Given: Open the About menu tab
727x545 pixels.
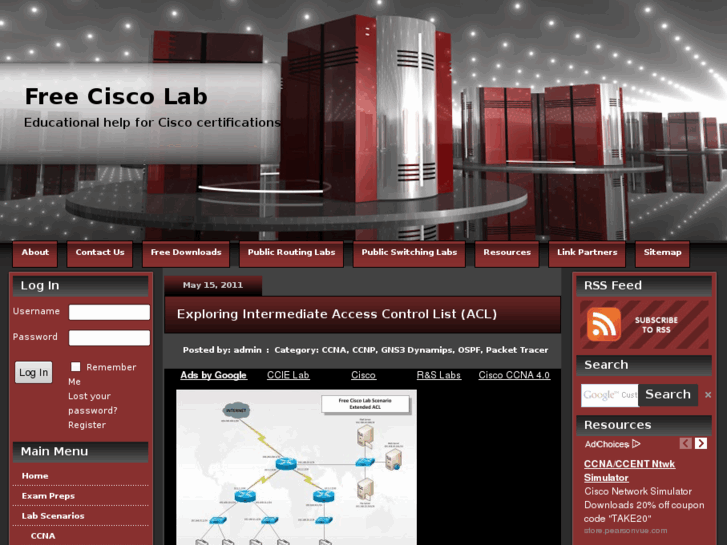Looking at the screenshot, I should tap(35, 253).
